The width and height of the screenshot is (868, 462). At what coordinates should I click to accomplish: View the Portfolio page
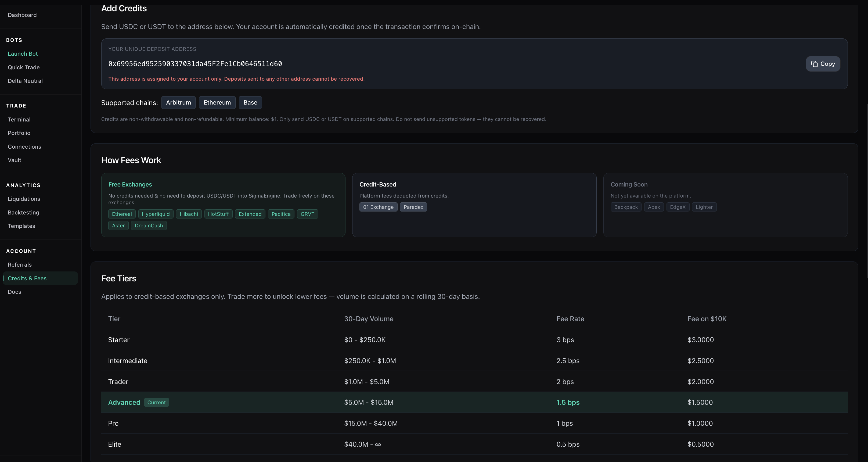(x=19, y=133)
